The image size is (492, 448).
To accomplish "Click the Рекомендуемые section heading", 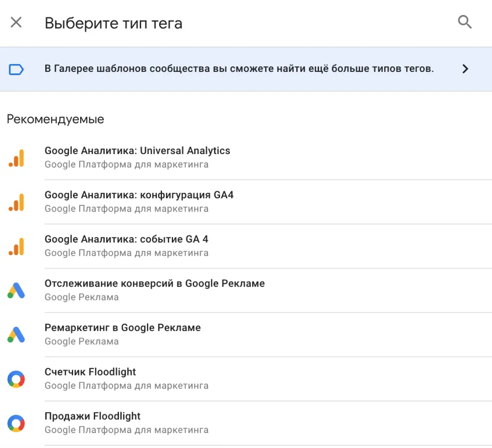I will click(55, 119).
